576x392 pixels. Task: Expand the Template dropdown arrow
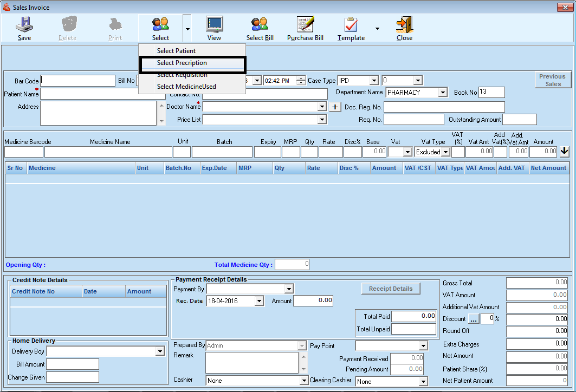click(377, 29)
